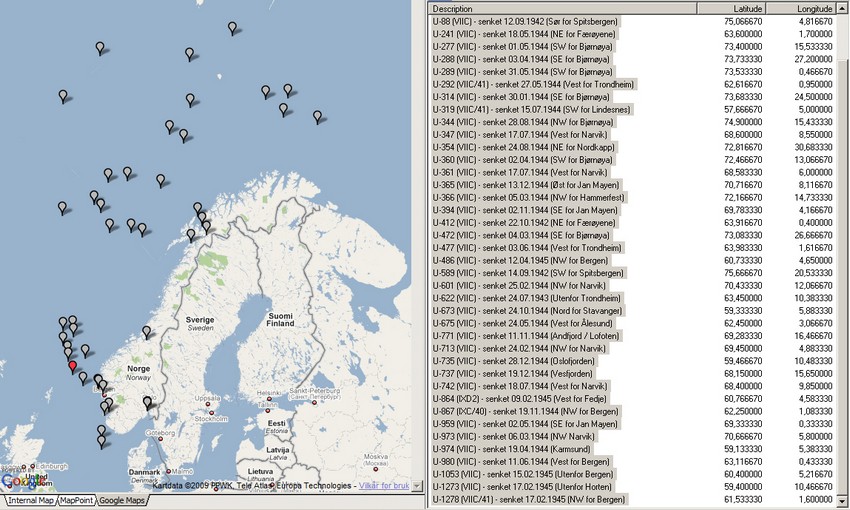Select row 'U-973 (VIIC) - senket 06.03.1944'
850x510 pixels.
pyautogui.click(x=633, y=436)
